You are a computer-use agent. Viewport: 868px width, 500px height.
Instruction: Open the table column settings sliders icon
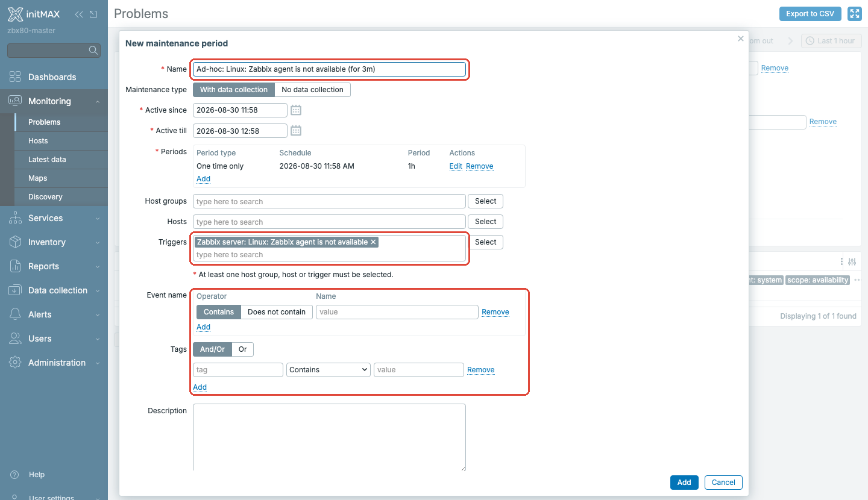point(852,261)
